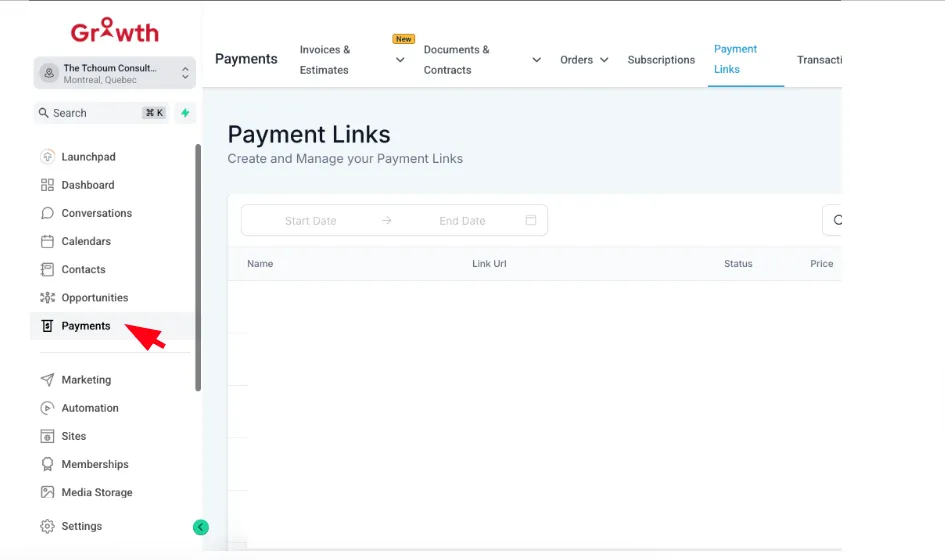945x560 pixels.
Task: Click the Opportunities pipeline icon
Action: click(x=47, y=298)
